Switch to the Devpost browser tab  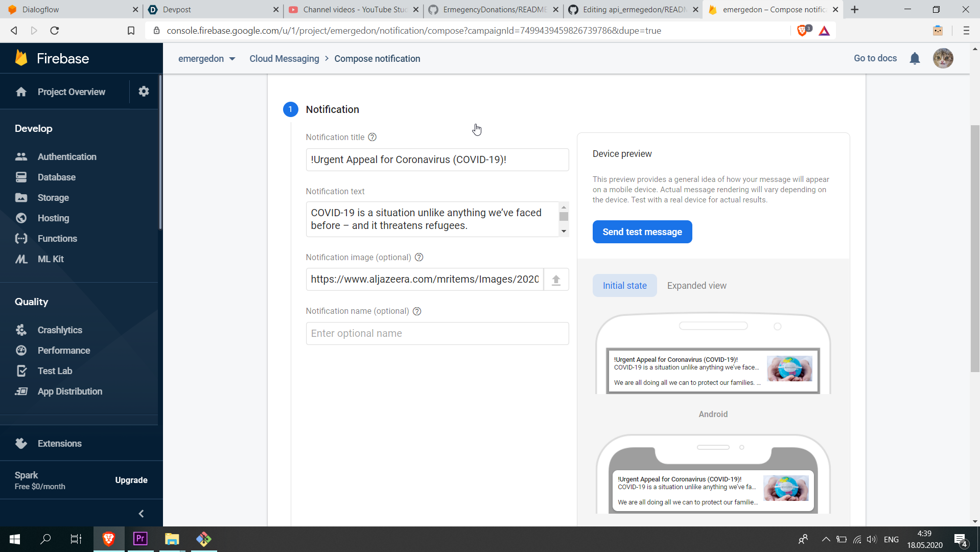coord(211,9)
